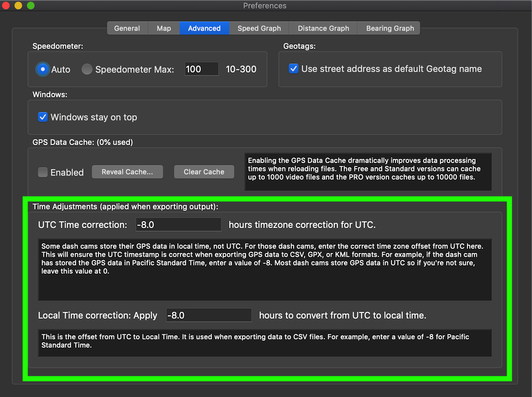Image resolution: width=532 pixels, height=397 pixels.
Task: Click the Speedometer Max value field
Action: click(201, 69)
